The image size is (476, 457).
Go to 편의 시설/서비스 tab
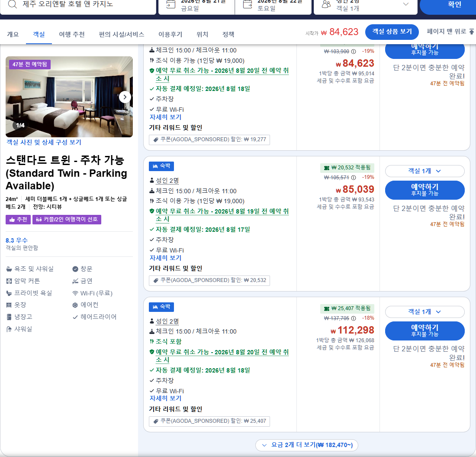[122, 34]
